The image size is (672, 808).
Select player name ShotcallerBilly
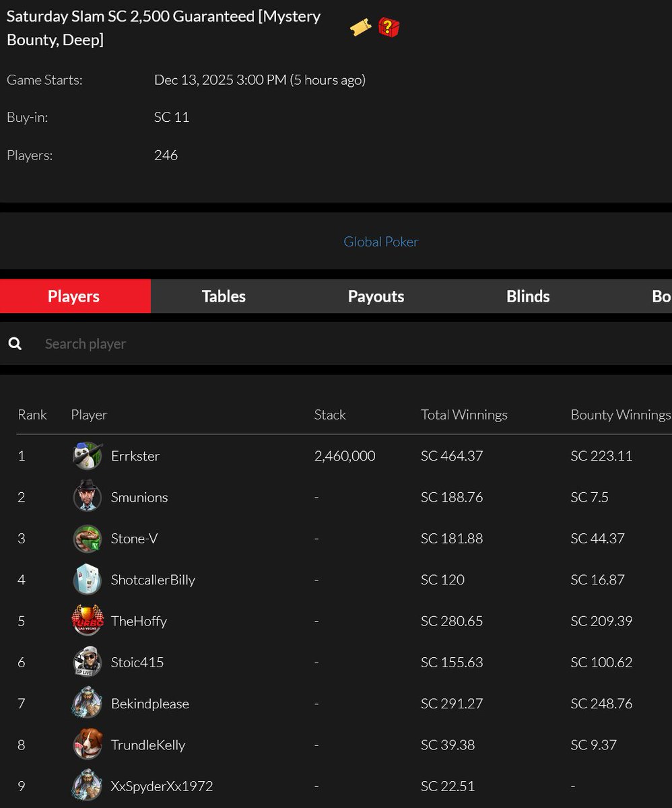click(153, 580)
